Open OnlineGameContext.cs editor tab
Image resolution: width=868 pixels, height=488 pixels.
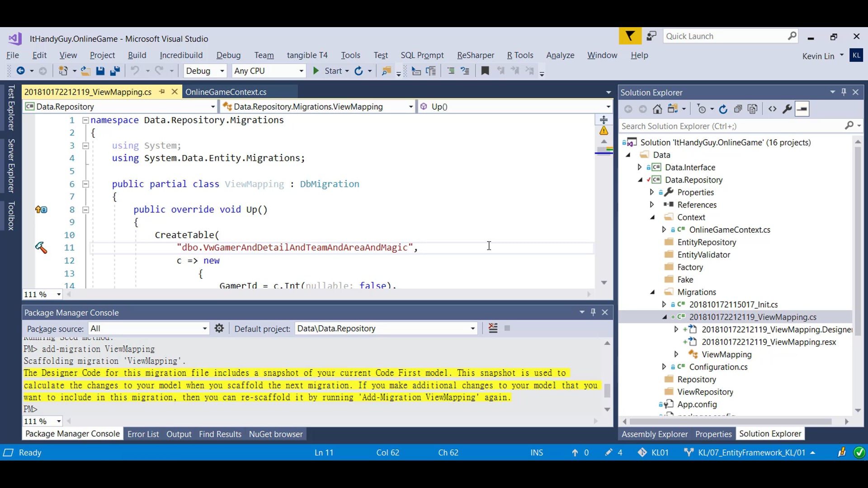point(226,92)
